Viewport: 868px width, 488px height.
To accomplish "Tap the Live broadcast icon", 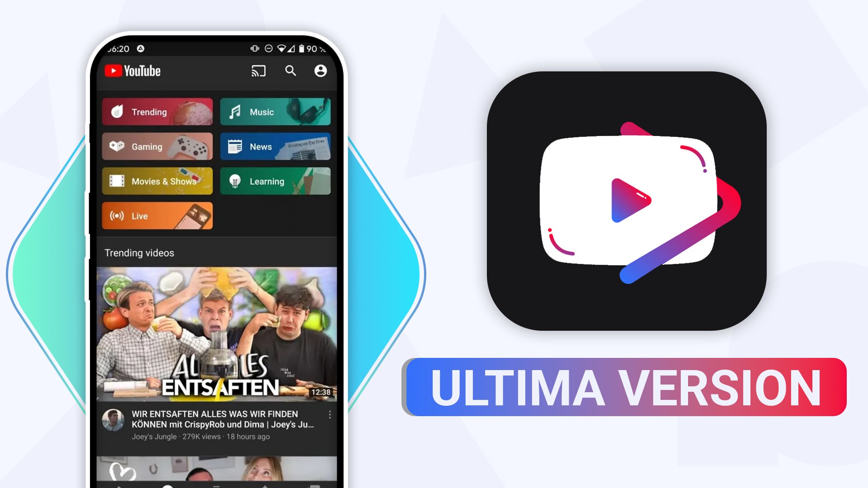I will point(117,216).
